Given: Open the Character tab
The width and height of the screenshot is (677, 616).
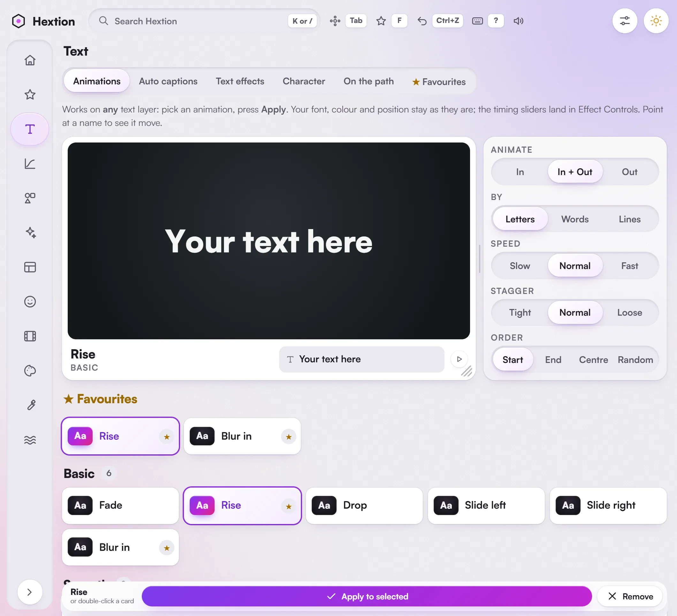Looking at the screenshot, I should 304,81.
